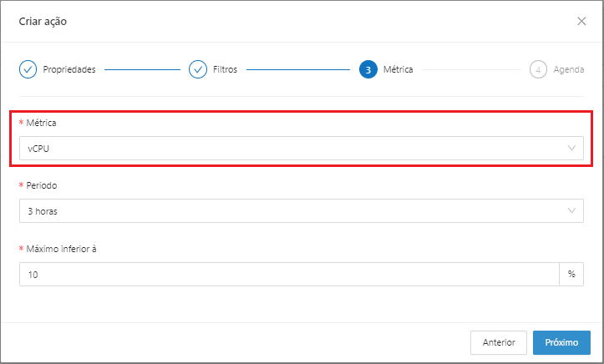
Task: Click the Filtros step checkmark icon
Action: (198, 69)
